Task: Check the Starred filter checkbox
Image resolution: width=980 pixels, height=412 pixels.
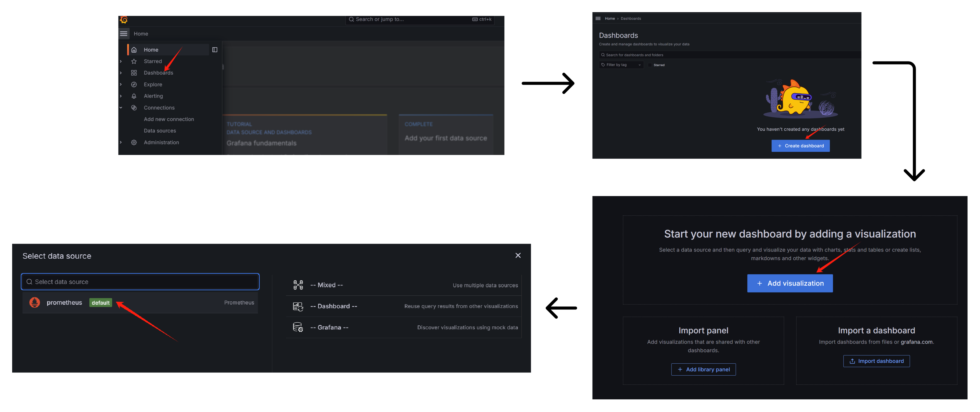Action: (650, 65)
